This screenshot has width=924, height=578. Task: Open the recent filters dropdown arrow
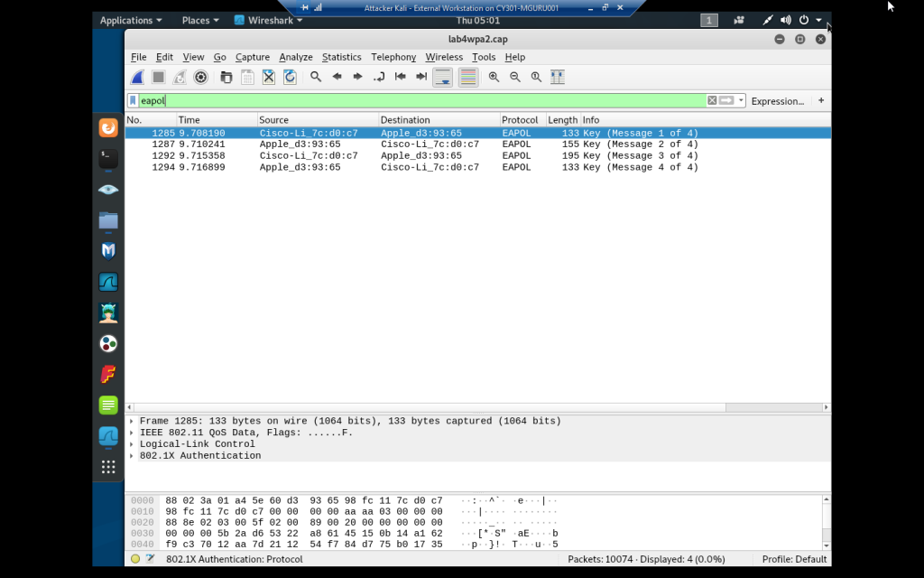(x=741, y=101)
